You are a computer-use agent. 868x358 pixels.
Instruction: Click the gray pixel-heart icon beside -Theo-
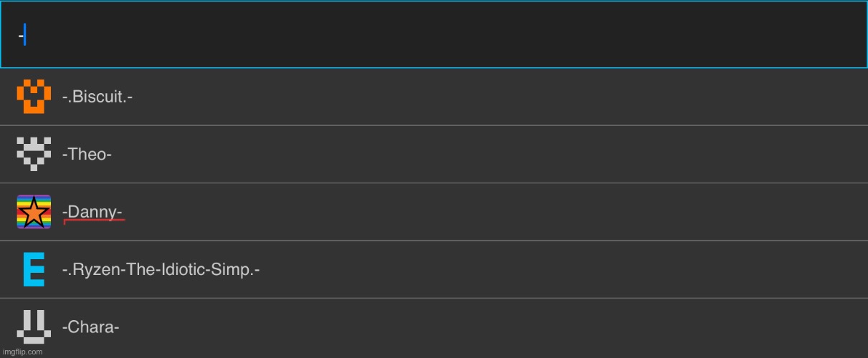(34, 154)
